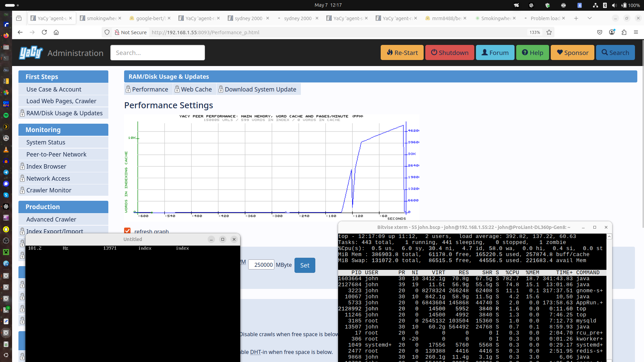The width and height of the screenshot is (644, 362).
Task: Uncheck the refresh graph checkbox
Action: click(127, 231)
